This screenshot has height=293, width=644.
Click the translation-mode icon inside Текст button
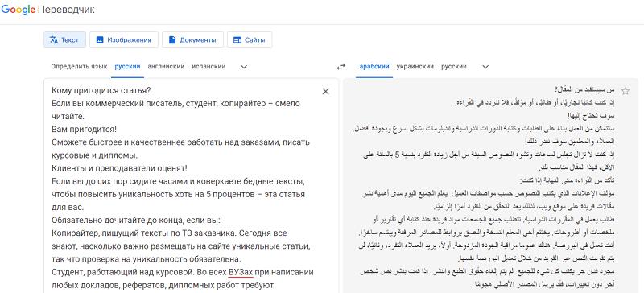click(x=54, y=40)
